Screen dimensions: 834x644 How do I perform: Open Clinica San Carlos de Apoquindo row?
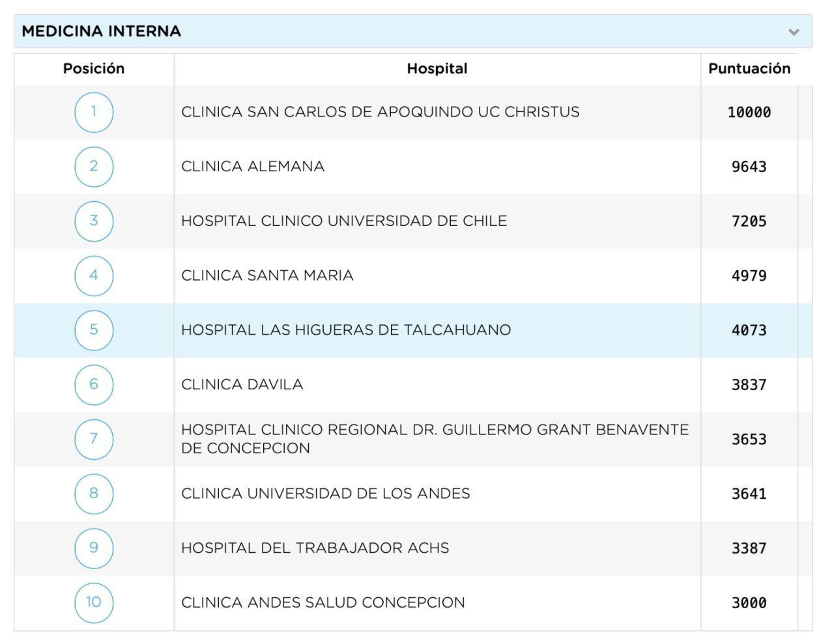[x=380, y=112]
